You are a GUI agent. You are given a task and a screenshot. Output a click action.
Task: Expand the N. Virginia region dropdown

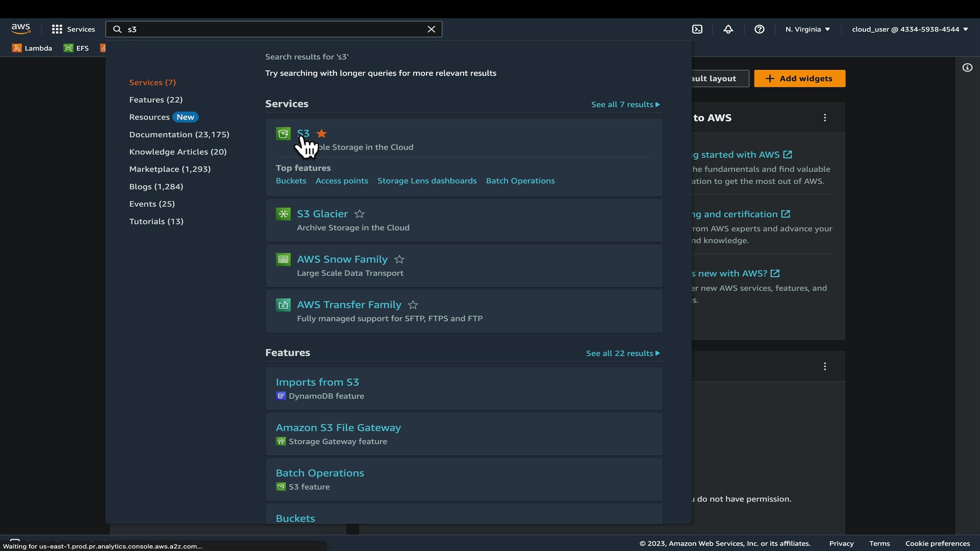(x=807, y=30)
